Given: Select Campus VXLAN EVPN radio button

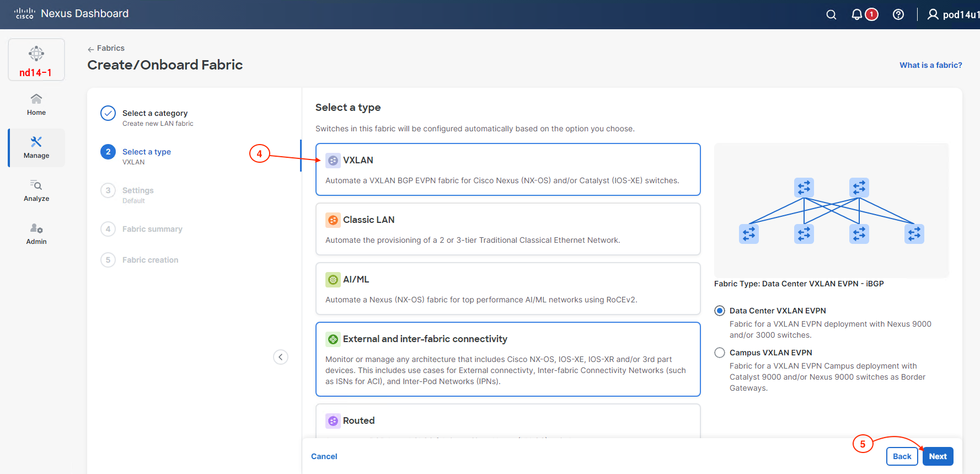Looking at the screenshot, I should (720, 353).
